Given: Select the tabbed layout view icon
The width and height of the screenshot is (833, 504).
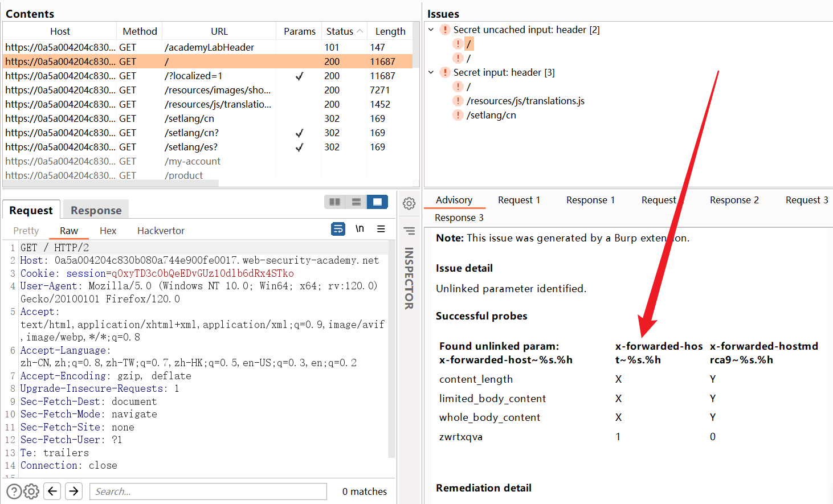Looking at the screenshot, I should 377,202.
